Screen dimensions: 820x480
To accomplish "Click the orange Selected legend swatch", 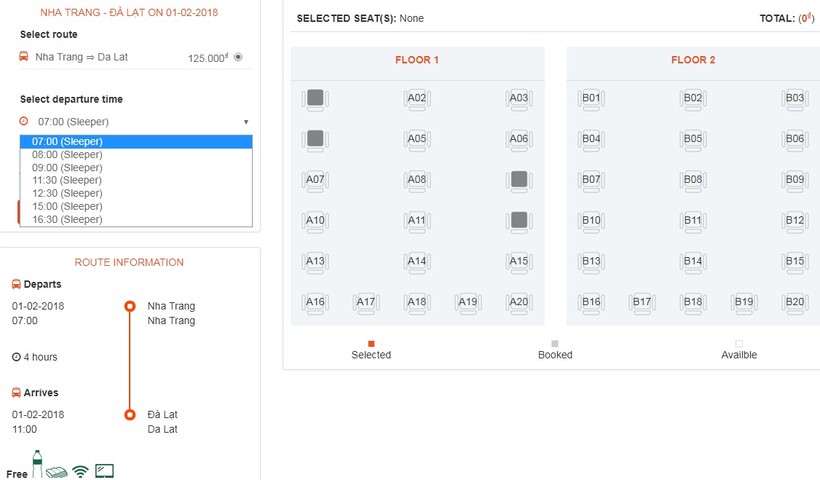I will [371, 343].
